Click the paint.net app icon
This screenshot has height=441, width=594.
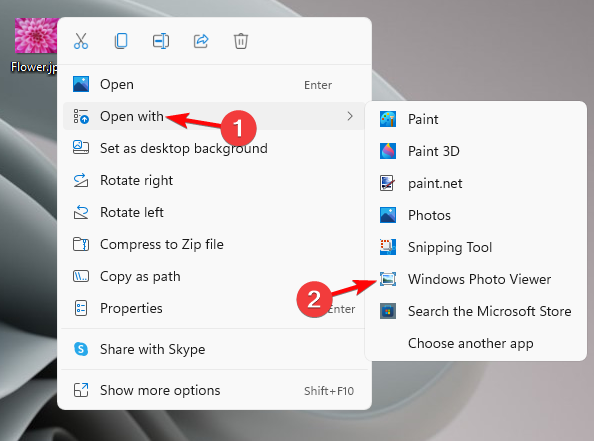[387, 183]
